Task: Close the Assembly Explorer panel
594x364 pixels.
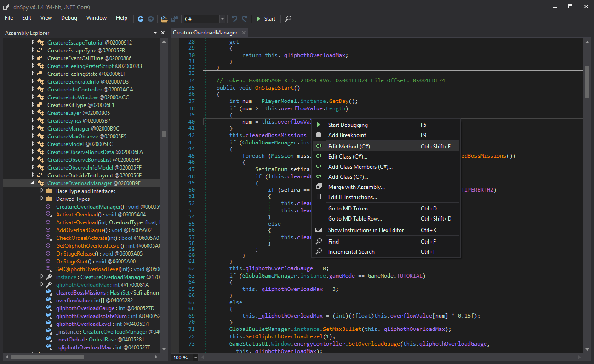Action: [162, 33]
